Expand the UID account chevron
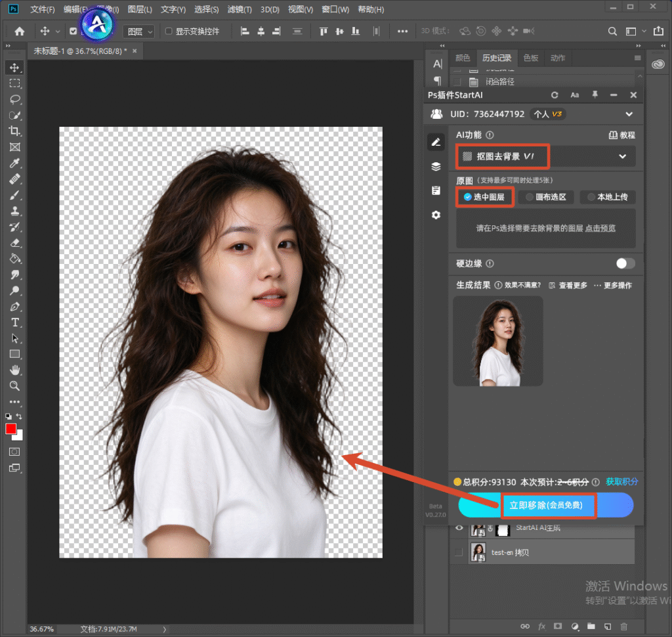Viewport: 672px width, 637px height. point(629,114)
